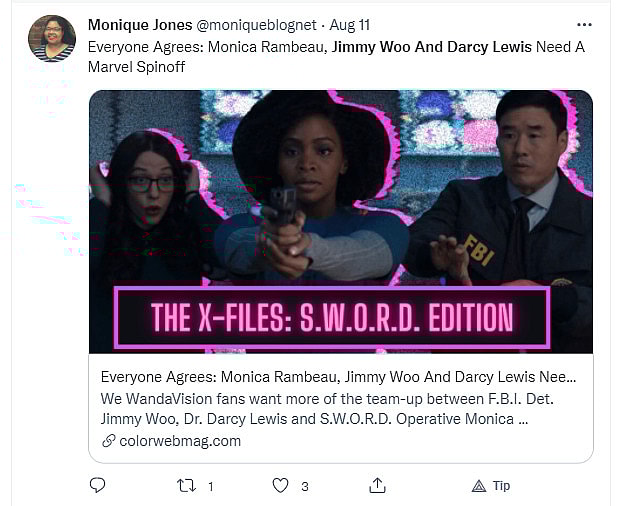Click the bold "Jimmy Woo And Darcy Lewis" text

tap(432, 46)
